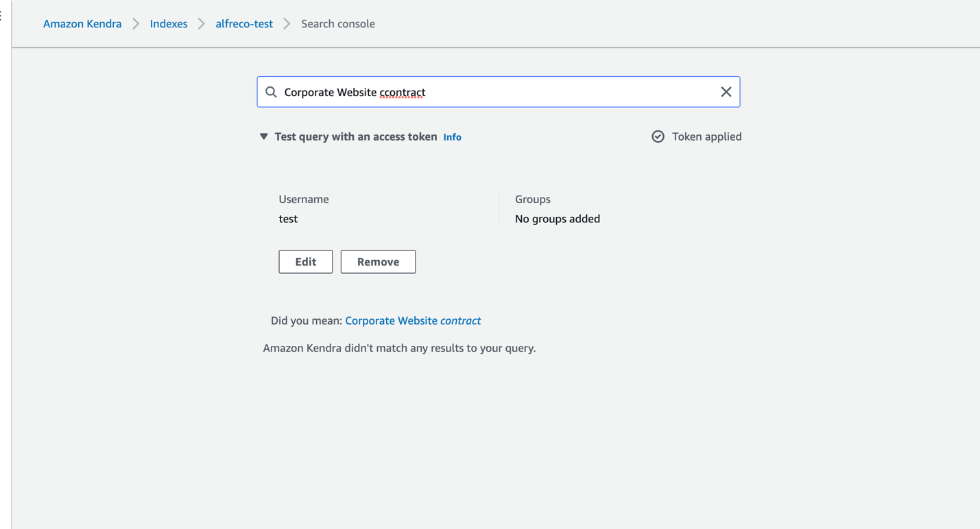
Task: Select the suggested Corporate Website contract query
Action: tap(413, 320)
